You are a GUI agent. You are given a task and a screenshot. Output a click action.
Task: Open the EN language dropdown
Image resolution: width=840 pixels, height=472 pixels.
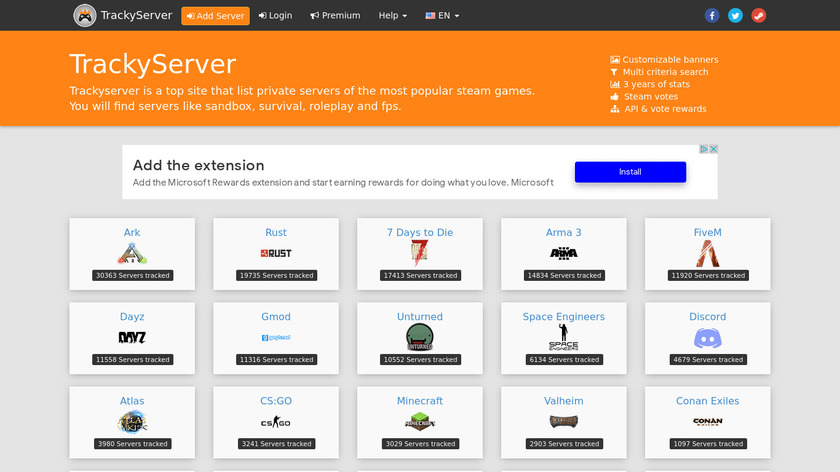(442, 16)
